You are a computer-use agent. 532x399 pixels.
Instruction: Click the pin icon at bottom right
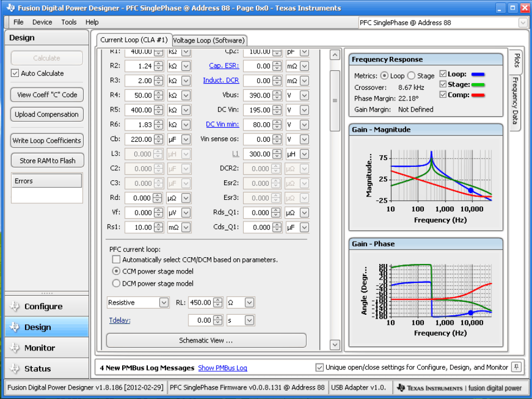click(516, 367)
